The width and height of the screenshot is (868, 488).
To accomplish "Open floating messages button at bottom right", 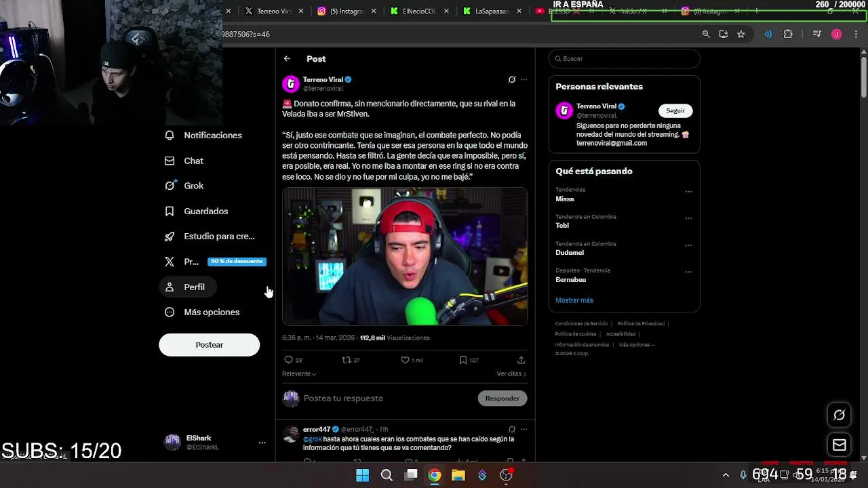I will point(840,445).
